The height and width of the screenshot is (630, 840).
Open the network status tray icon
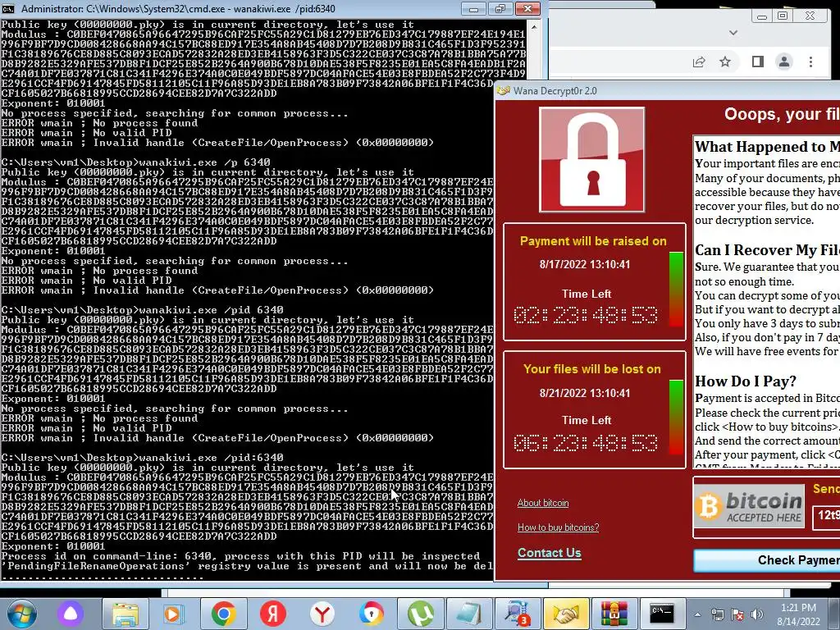point(717,614)
